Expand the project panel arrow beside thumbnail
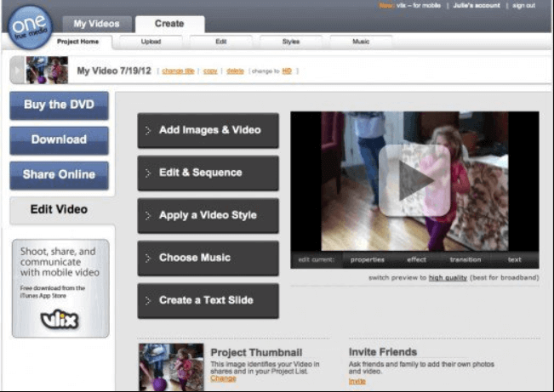The image size is (554, 392). pyautogui.click(x=16, y=71)
